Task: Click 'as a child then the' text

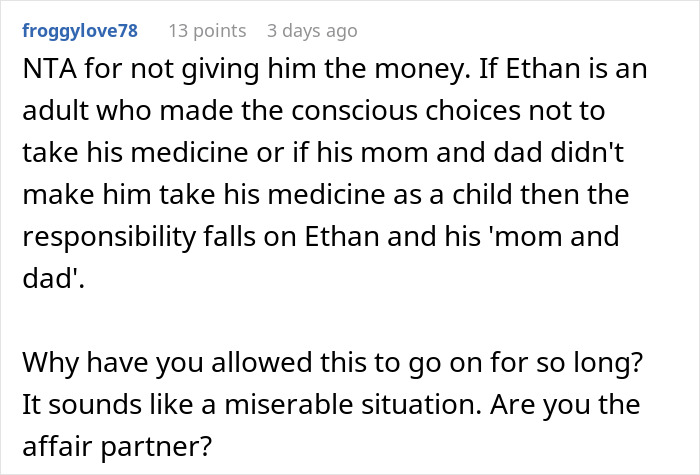Action: (549, 199)
